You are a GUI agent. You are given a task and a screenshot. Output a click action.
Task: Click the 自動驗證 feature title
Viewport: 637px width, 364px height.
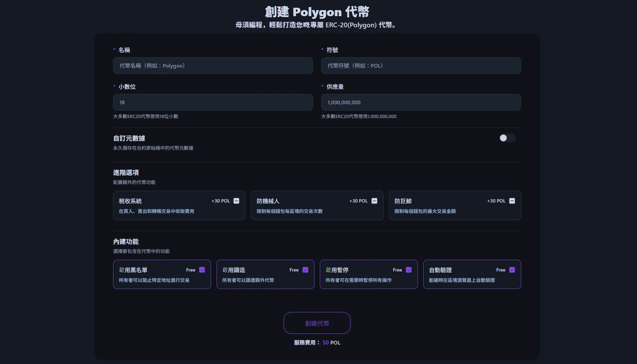440,270
